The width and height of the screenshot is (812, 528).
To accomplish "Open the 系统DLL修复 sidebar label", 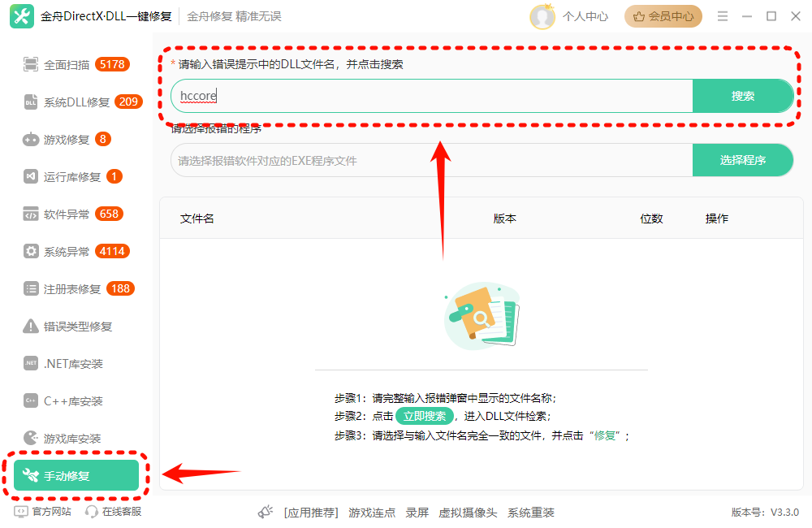I will pos(76,102).
